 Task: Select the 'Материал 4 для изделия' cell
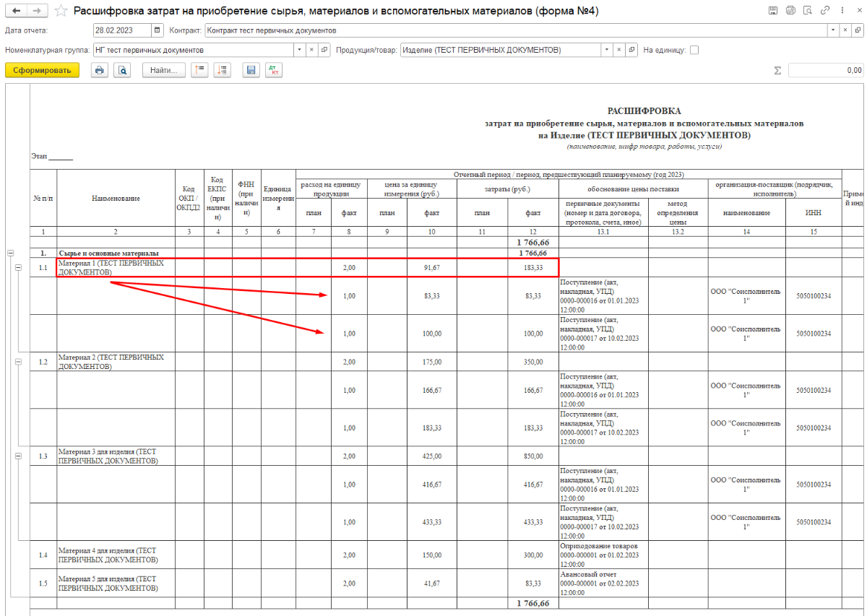point(116,555)
